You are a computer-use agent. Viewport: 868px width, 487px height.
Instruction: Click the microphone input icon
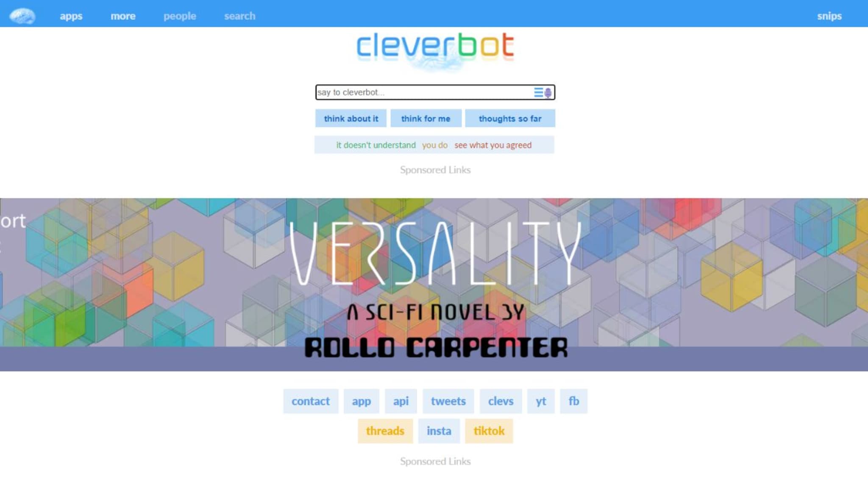[547, 92]
